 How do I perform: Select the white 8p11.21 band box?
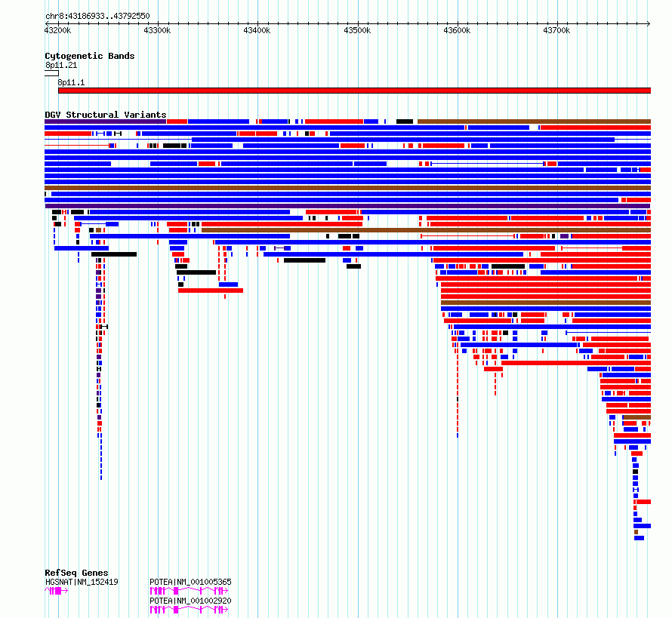pos(51,73)
